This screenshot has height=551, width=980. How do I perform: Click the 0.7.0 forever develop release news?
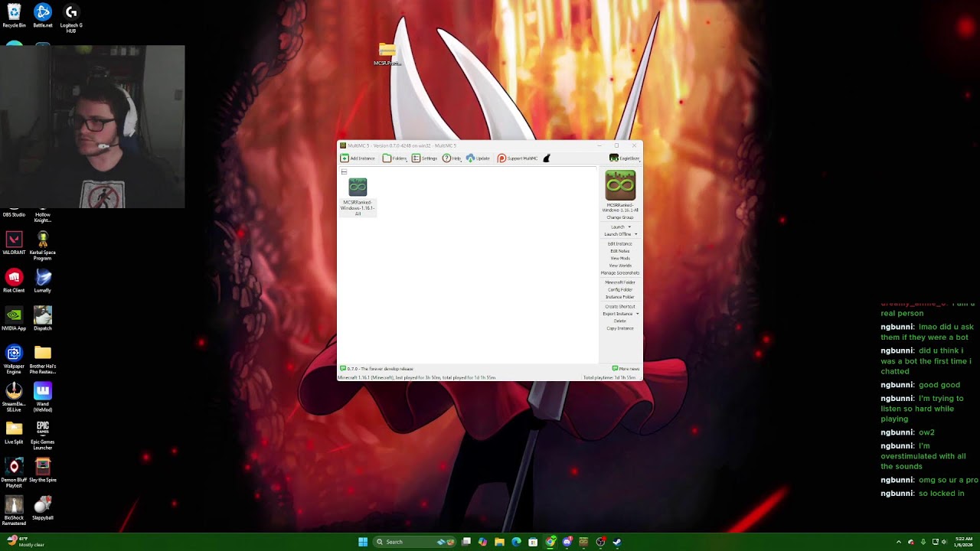pos(377,369)
